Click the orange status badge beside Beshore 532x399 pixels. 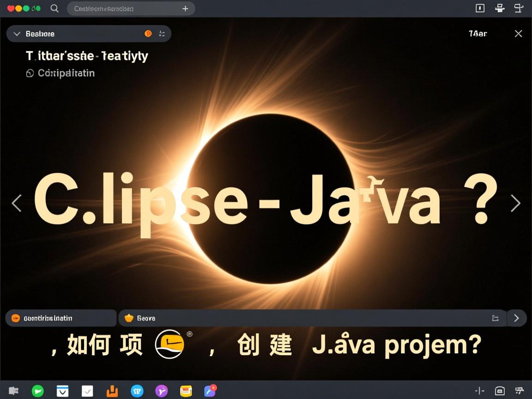(148, 33)
